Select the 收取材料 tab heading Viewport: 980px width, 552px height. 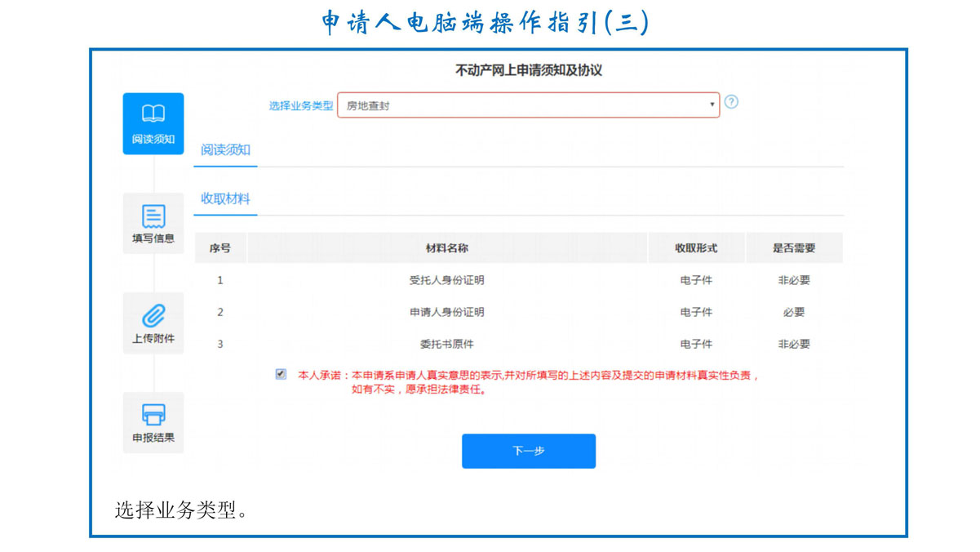point(225,199)
